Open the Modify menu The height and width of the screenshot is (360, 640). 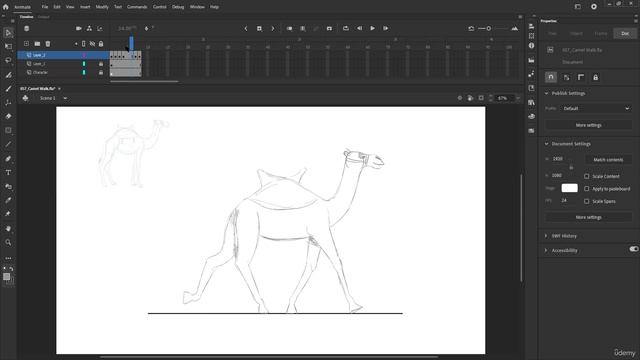102,7
